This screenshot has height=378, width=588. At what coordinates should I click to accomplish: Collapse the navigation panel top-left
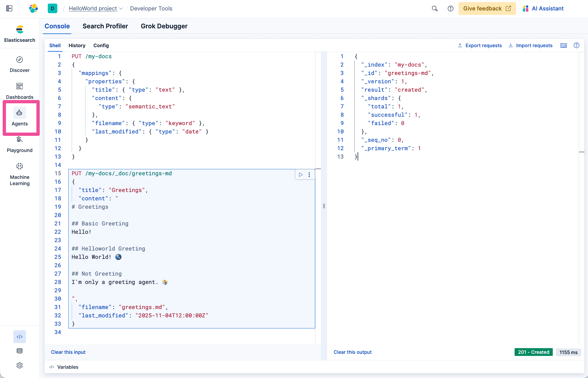pyautogui.click(x=9, y=8)
